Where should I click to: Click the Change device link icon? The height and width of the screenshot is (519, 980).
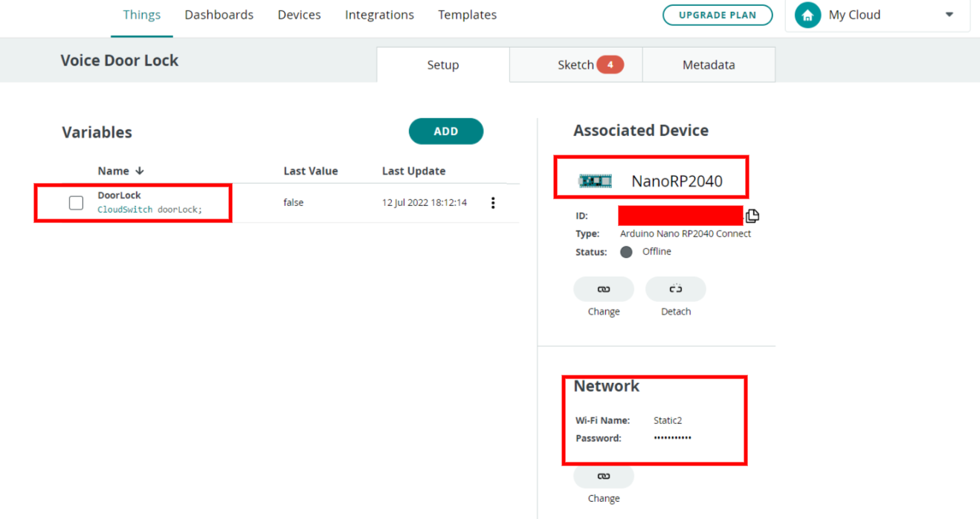coord(603,288)
